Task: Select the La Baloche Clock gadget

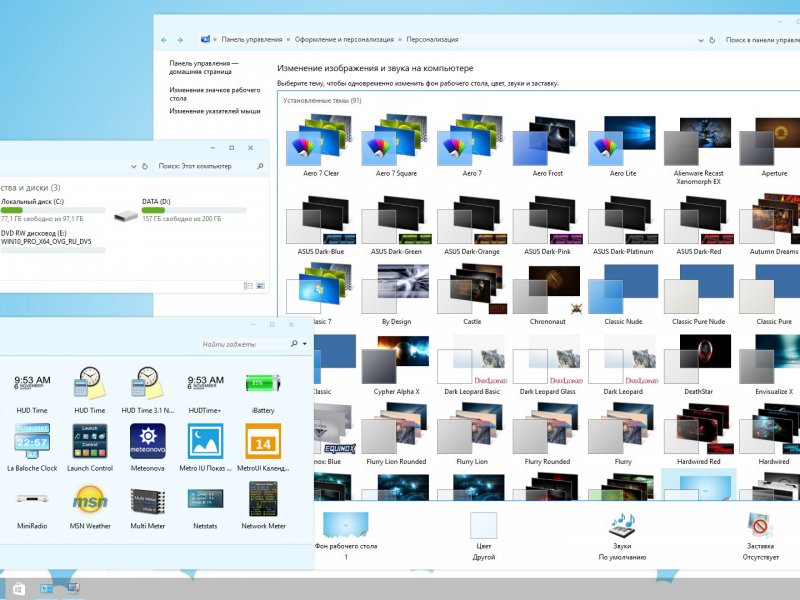Action: [32, 447]
